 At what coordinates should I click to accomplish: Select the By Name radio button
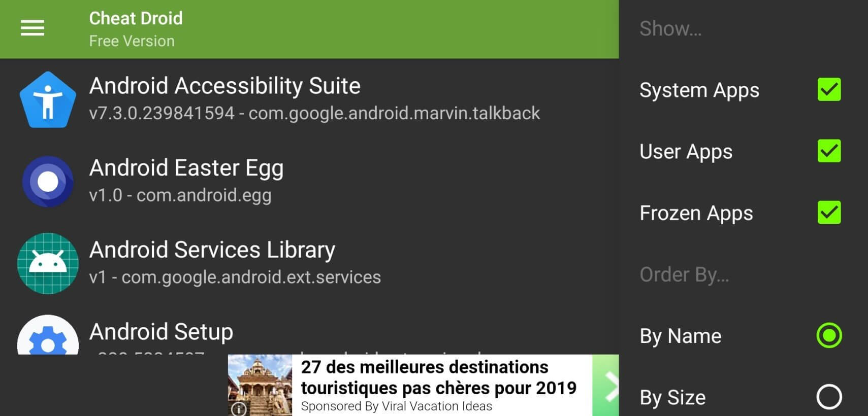point(829,335)
